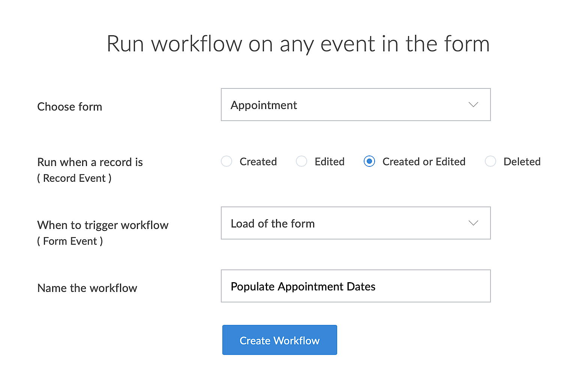582x392 pixels.
Task: Click the "Edited" option label text
Action: (329, 162)
